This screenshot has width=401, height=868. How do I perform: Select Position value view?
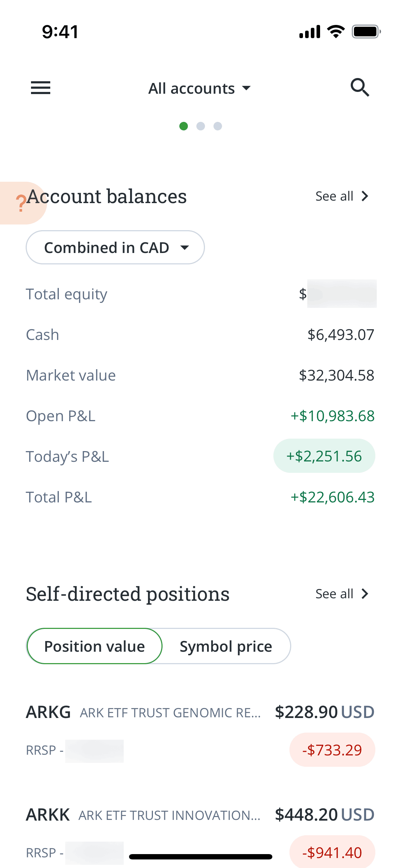point(94,646)
